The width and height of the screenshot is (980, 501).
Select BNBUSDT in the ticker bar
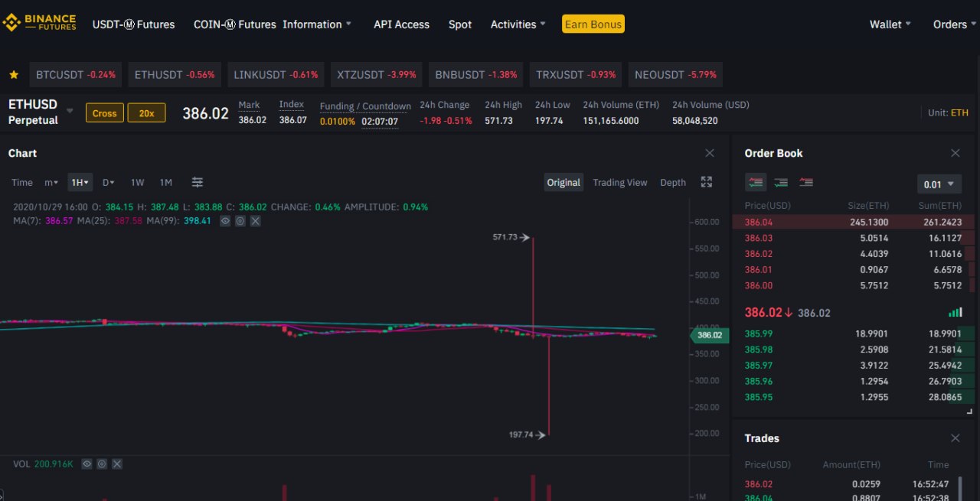pyautogui.click(x=476, y=75)
